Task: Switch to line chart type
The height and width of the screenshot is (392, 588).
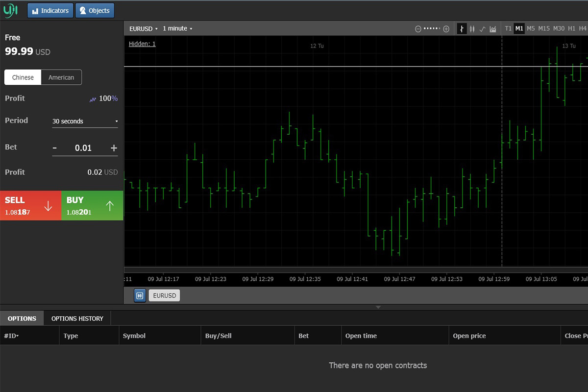Action: (x=482, y=29)
